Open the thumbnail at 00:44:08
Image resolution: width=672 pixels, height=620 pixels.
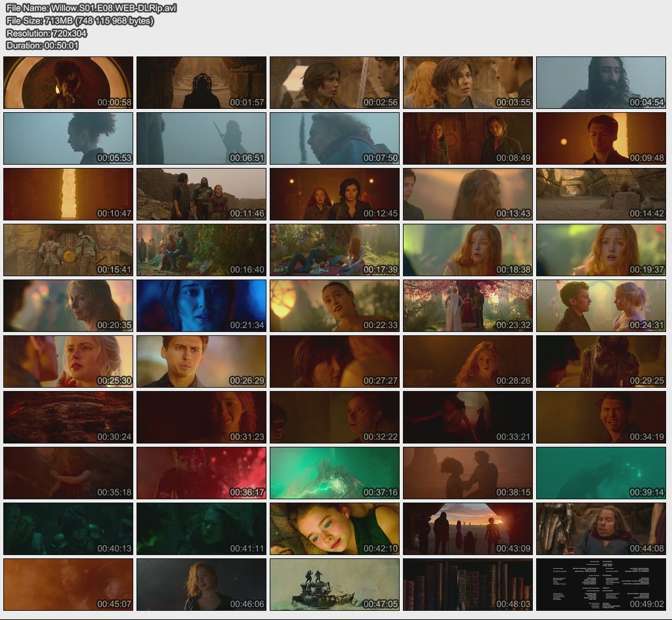[x=601, y=529]
